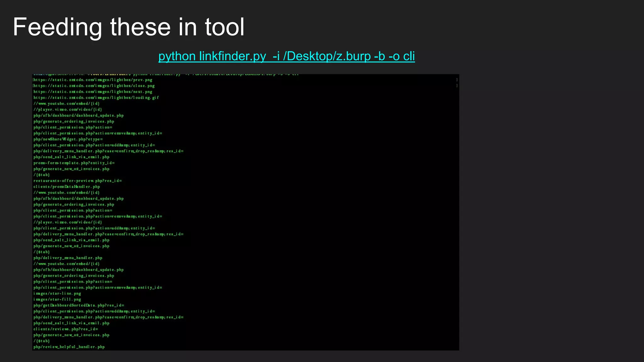The image size is (644, 362).
Task: Click the images/star-line.png output line
Action: 57,293
